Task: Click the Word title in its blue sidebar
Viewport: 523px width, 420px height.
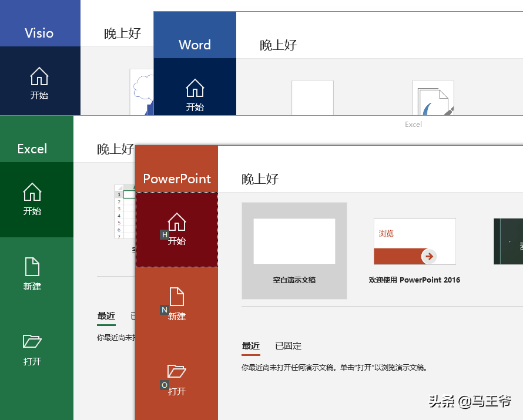Action: [x=195, y=45]
